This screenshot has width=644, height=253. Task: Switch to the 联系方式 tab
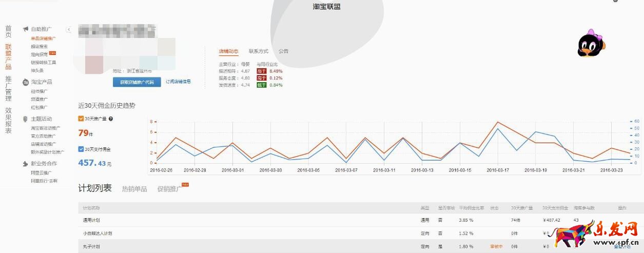click(258, 51)
